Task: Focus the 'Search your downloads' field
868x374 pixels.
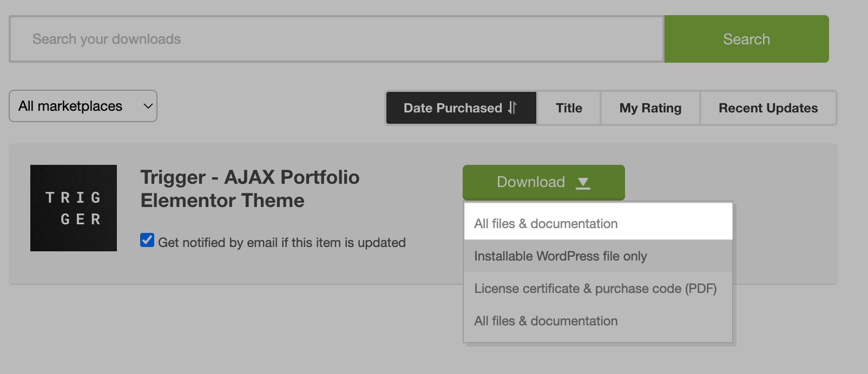Action: pos(336,39)
